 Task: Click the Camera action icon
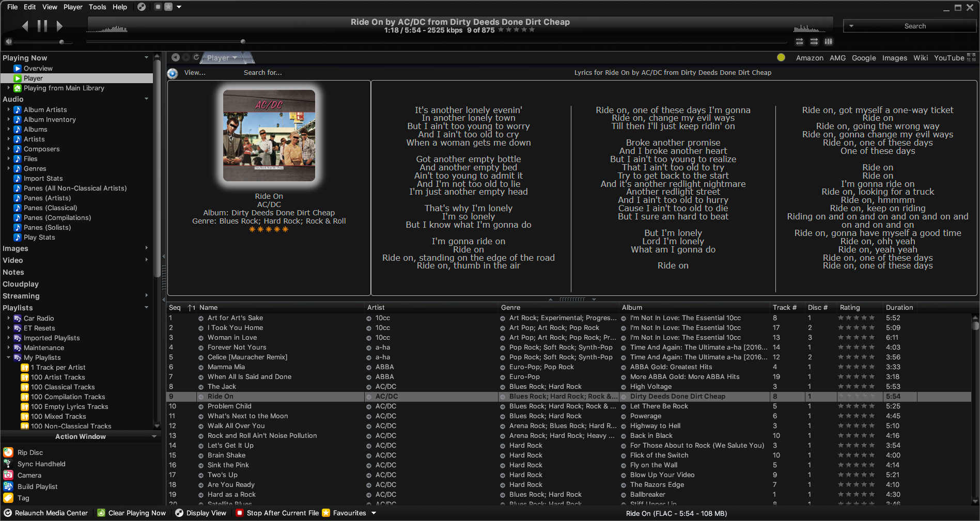(x=8, y=475)
